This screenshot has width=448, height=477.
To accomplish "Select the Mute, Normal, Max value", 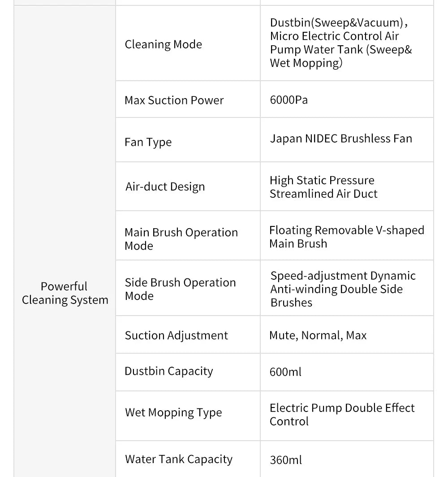I will tap(318, 335).
